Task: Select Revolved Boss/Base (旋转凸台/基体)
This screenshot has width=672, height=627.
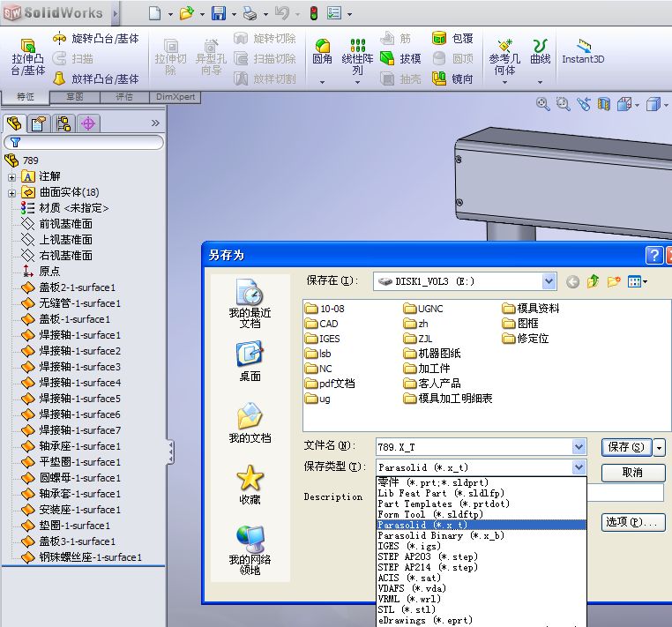Action: (x=95, y=39)
